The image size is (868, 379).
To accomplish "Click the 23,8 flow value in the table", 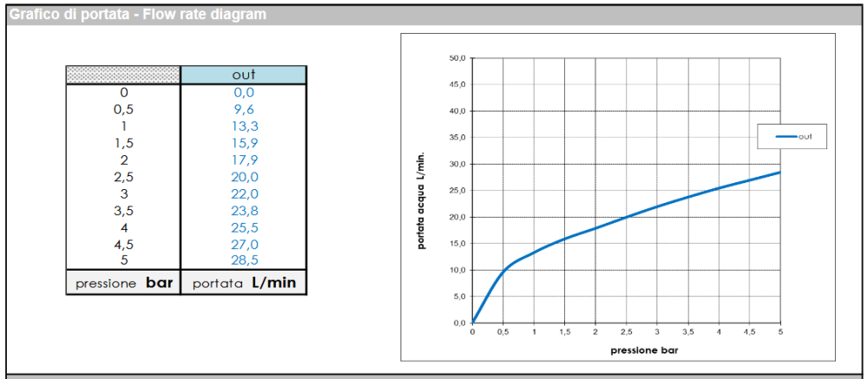I will point(243,210).
